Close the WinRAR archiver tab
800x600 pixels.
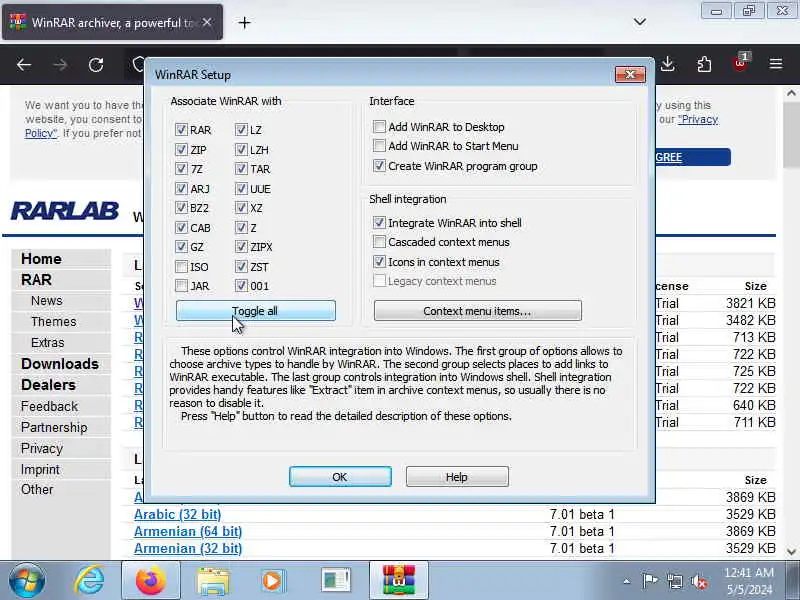[x=207, y=22]
